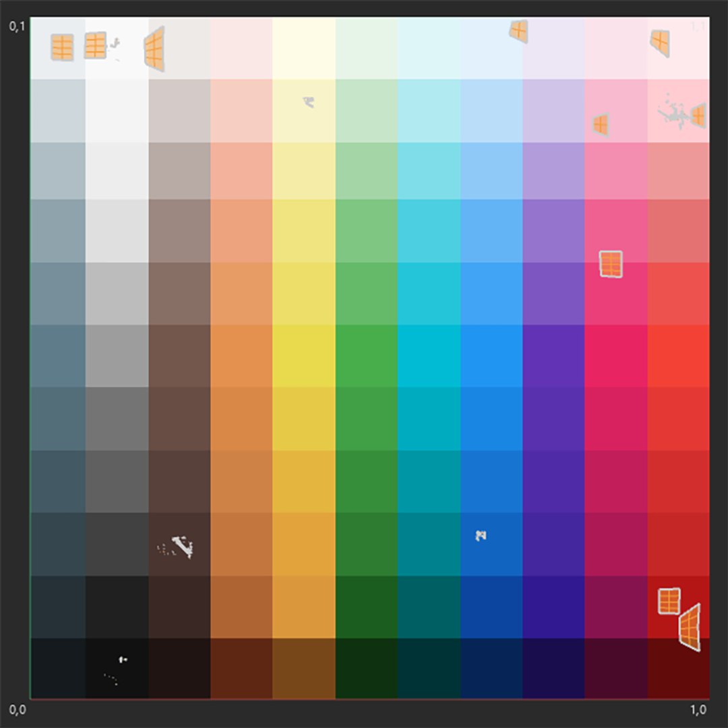Pick the brightest pure red color swatch

tap(678, 356)
